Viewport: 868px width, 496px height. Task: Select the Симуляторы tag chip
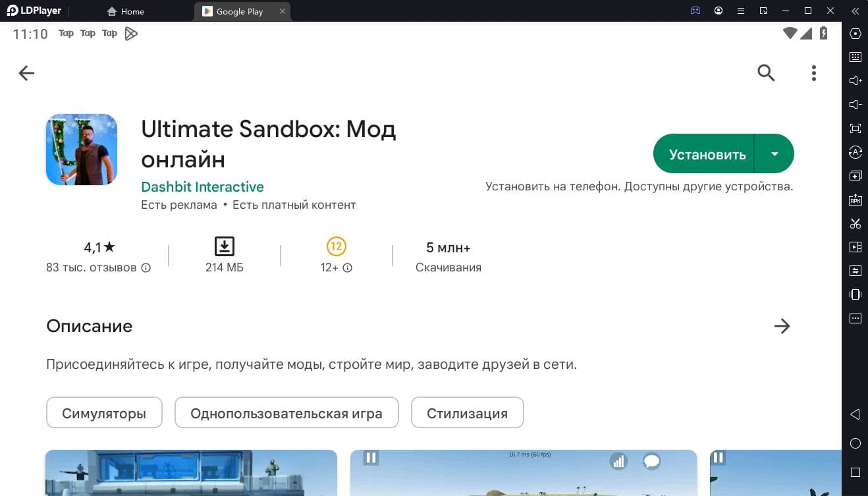pyautogui.click(x=104, y=414)
